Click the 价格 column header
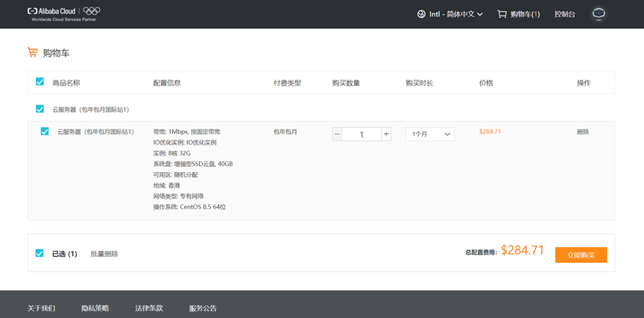The height and width of the screenshot is (318, 644). [486, 83]
